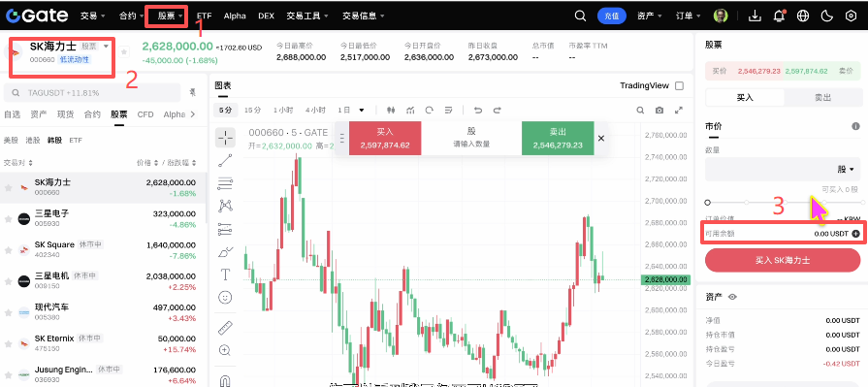Take a chart snapshot with the camera icon
The height and width of the screenshot is (387, 868).
click(659, 111)
